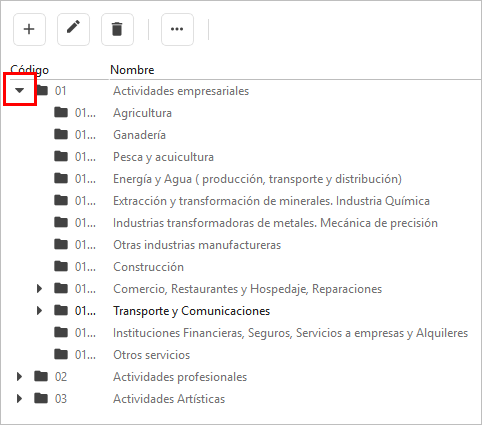
Task: Click the folder icon of Agricultura row
Action: click(61, 113)
